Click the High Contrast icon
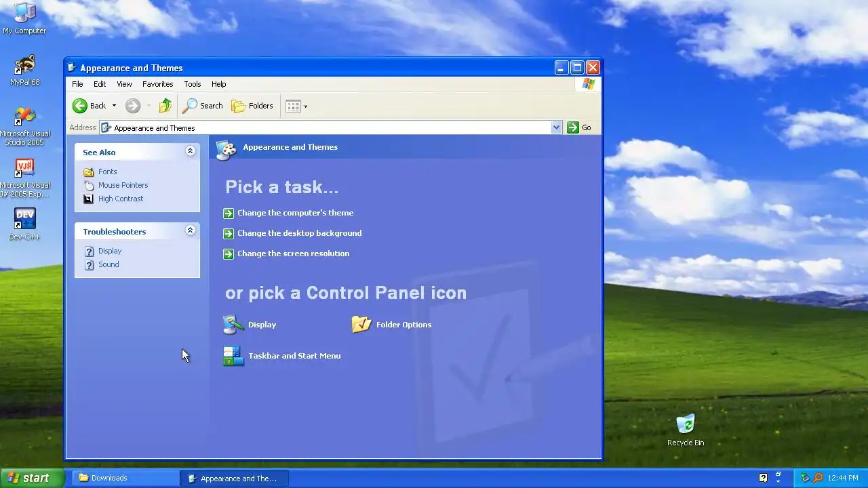This screenshot has height=488, width=868. tap(89, 199)
